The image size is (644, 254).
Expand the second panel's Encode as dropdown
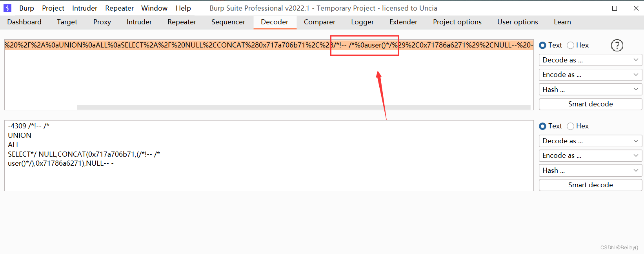pos(590,155)
